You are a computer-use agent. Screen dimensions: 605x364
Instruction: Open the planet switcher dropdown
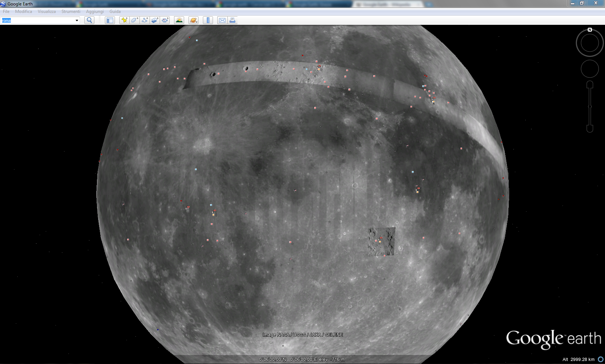click(193, 20)
